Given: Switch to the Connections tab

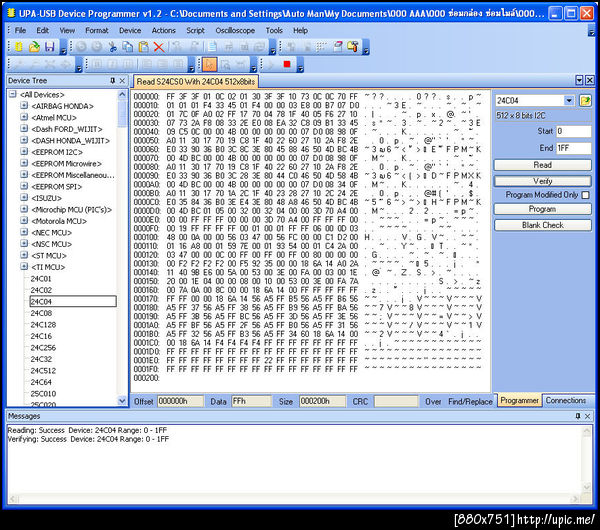Looking at the screenshot, I should click(566, 400).
